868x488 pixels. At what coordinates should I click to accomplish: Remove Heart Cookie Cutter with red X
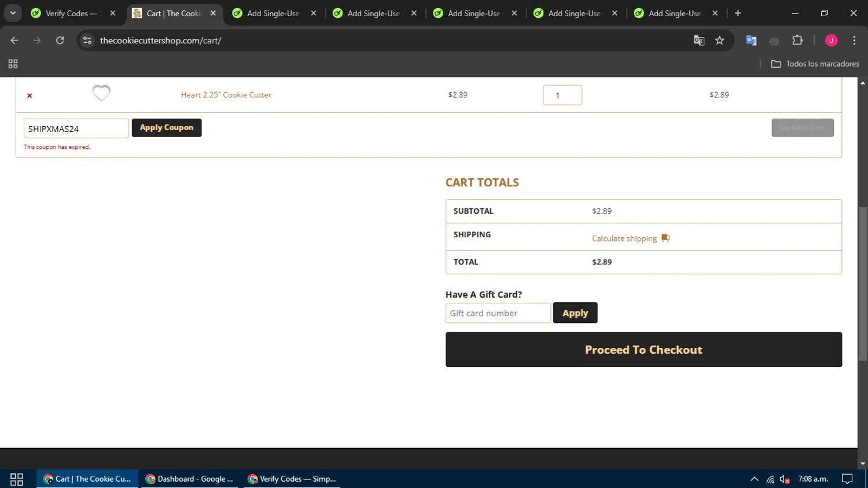[30, 96]
